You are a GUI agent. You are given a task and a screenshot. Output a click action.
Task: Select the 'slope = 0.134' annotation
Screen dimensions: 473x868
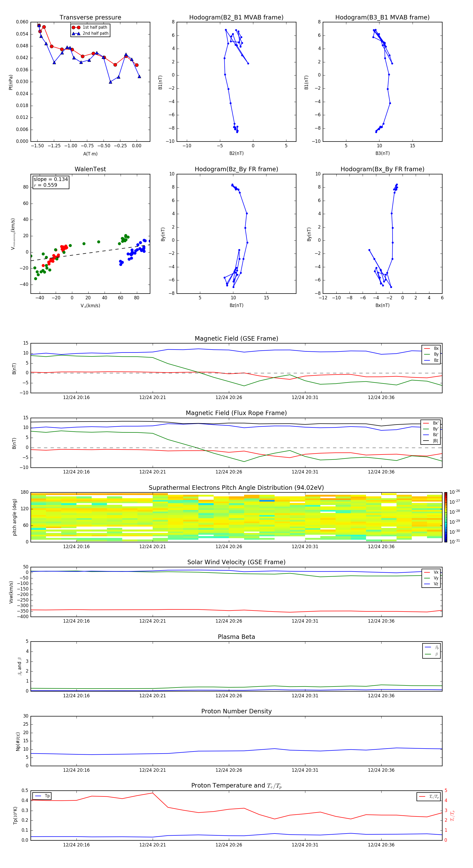tap(50, 179)
